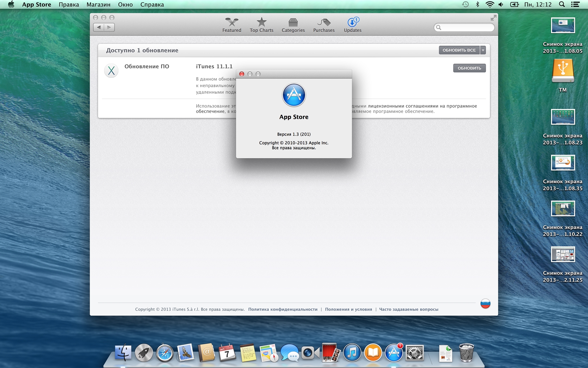Open the Положения и условия link
The width and height of the screenshot is (588, 368).
point(348,309)
